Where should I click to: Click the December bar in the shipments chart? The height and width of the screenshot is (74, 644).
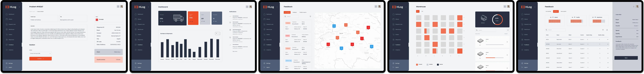click(x=218, y=48)
